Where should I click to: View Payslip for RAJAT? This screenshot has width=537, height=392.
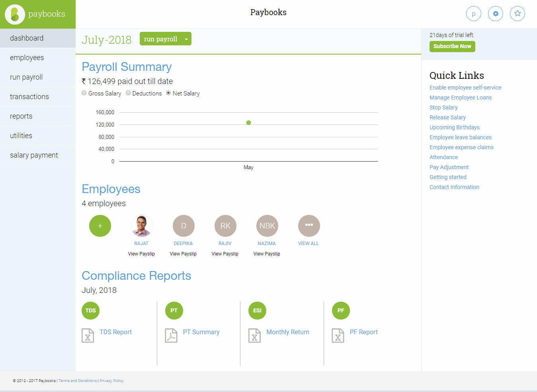[141, 254]
